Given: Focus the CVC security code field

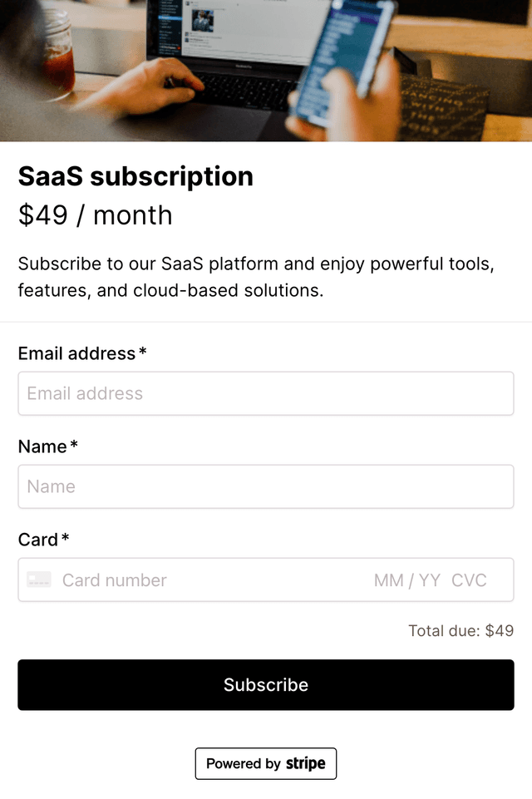Looking at the screenshot, I should click(x=469, y=580).
